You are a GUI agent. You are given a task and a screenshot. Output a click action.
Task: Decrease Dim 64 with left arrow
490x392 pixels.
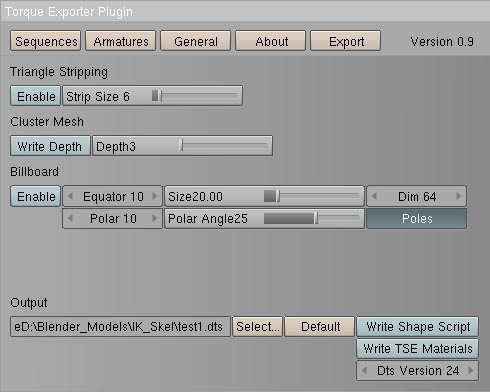[x=374, y=196]
